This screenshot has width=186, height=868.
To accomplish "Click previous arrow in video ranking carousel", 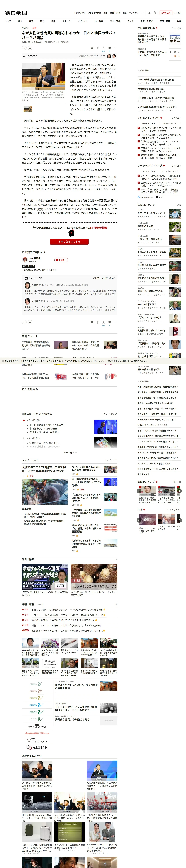I will (139, 491).
